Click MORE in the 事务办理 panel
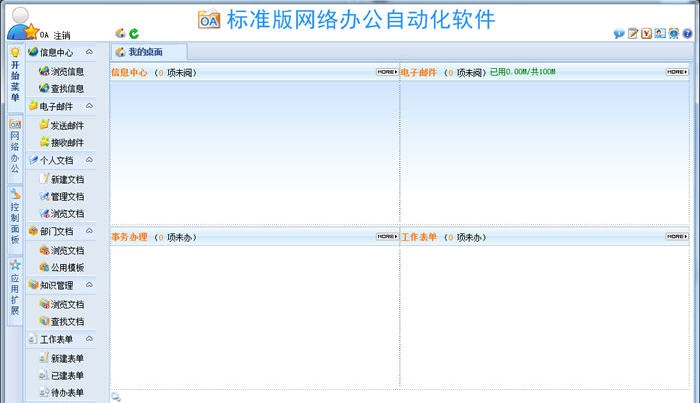Screen dimensions: 700x403 (x=387, y=237)
